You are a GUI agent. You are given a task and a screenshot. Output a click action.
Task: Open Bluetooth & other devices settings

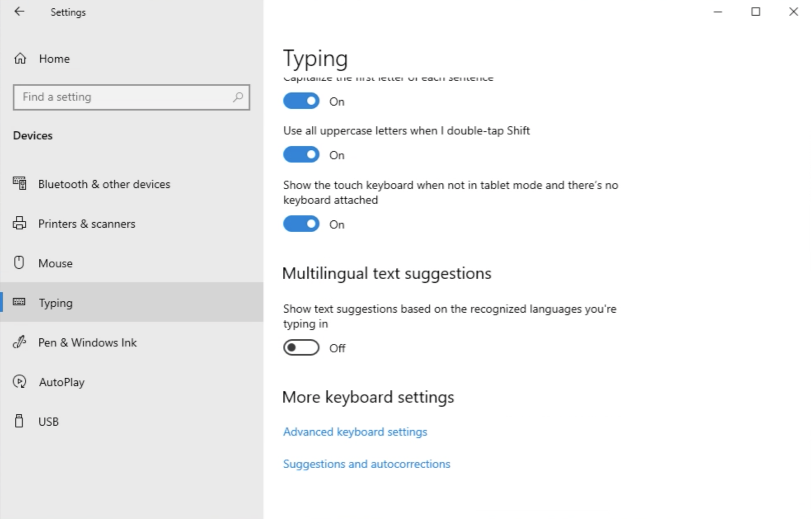19,184
